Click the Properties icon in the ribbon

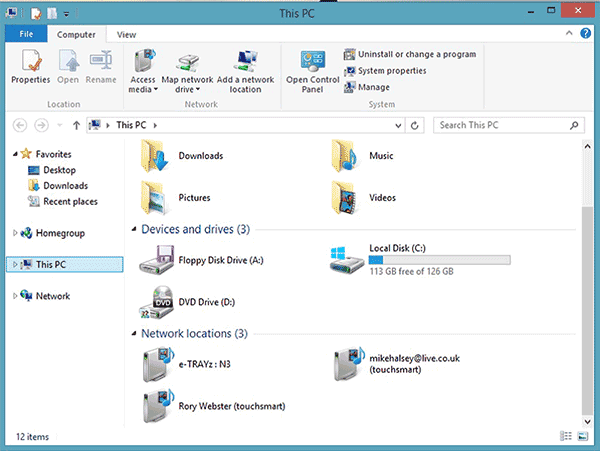[x=30, y=66]
